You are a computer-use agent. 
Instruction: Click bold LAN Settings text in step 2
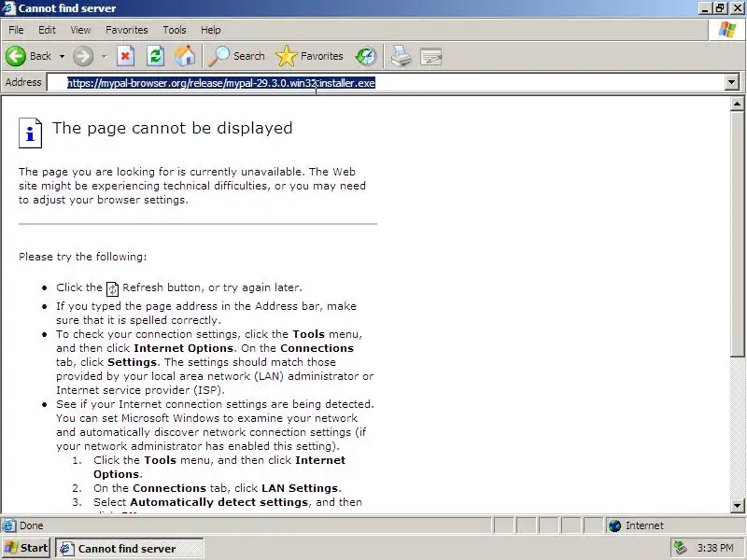[x=300, y=488]
